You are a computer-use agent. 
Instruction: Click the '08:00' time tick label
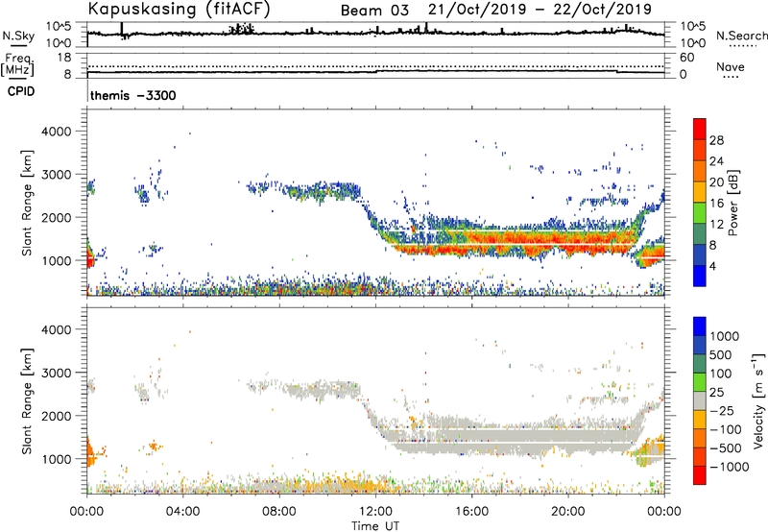pyautogui.click(x=279, y=512)
